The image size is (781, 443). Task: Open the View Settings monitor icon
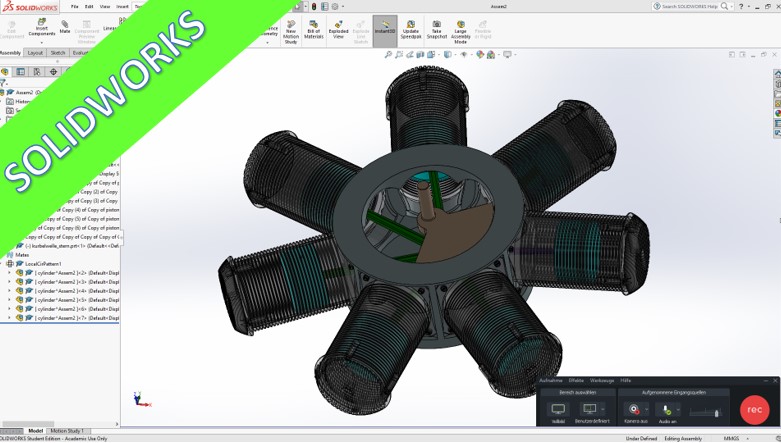(508, 54)
